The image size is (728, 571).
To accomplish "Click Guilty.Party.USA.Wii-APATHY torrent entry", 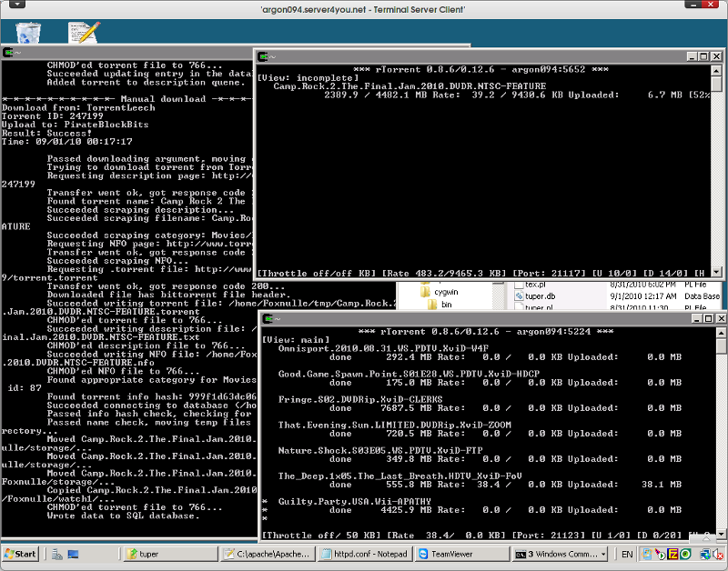I will (x=355, y=501).
